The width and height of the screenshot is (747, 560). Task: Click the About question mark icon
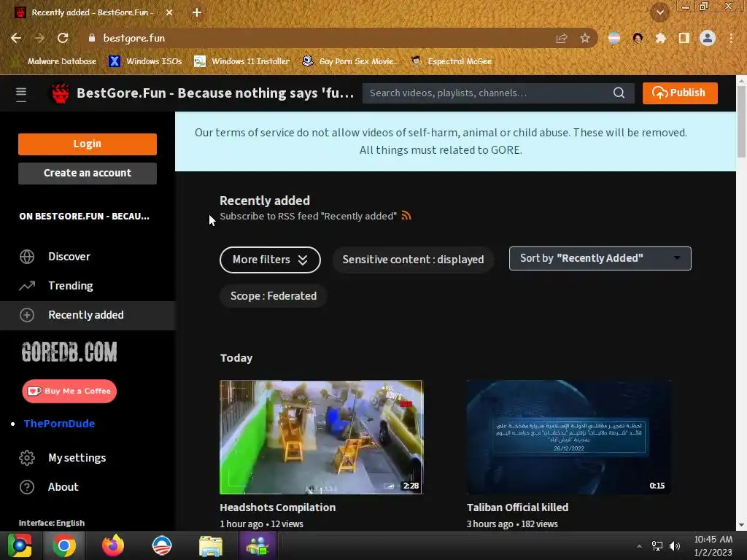[27, 486]
